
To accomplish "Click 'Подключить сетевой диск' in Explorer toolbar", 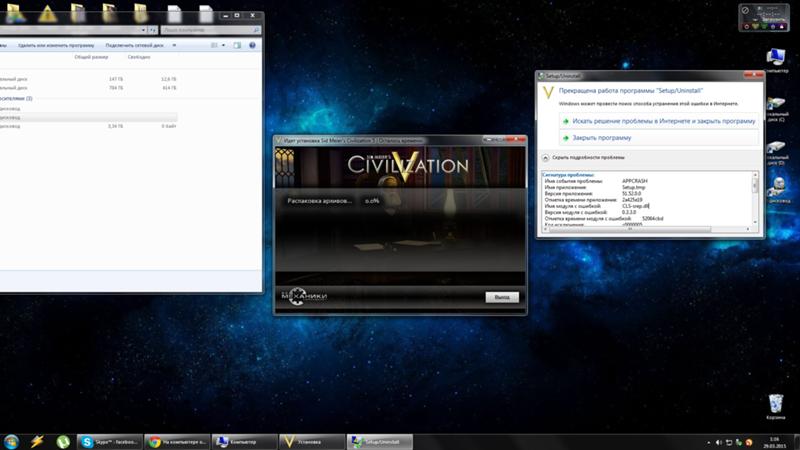I will point(134,45).
